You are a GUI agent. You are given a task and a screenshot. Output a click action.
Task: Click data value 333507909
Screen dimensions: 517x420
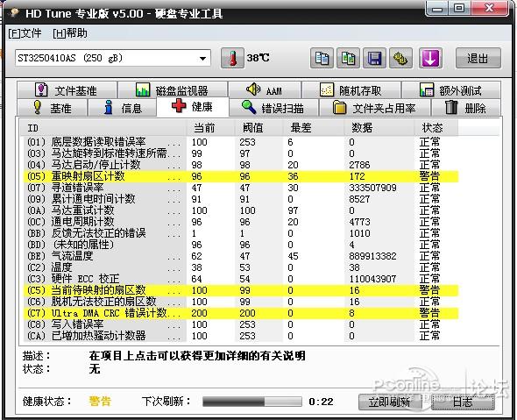pos(373,188)
